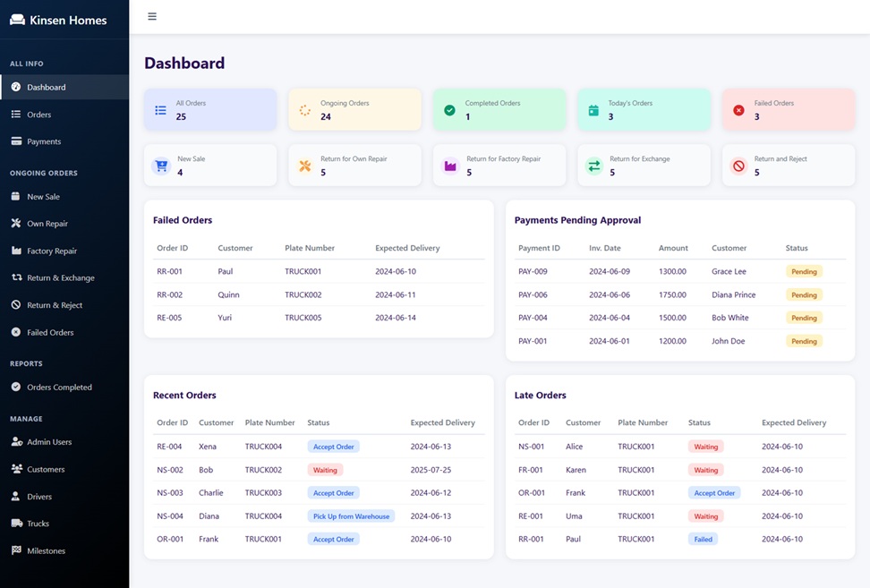Click the Return for Own Repair tools icon
The image size is (870, 588).
pos(305,166)
